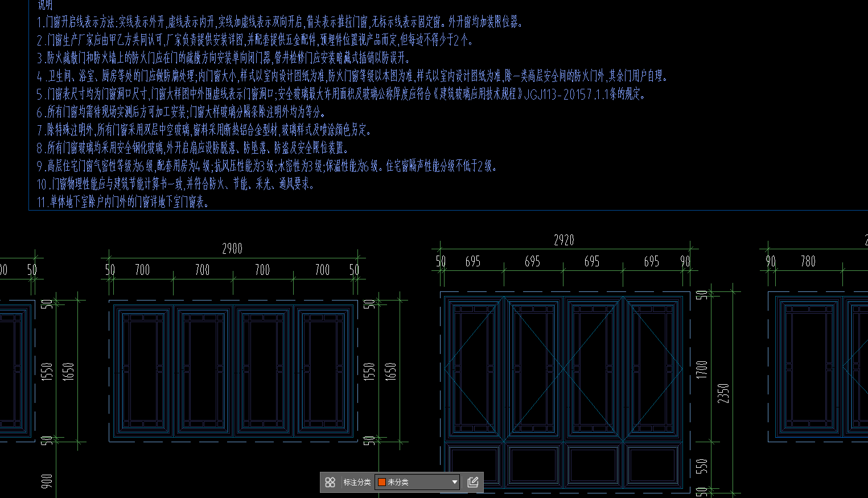Click the 2350 overall height dimension

[x=723, y=393]
